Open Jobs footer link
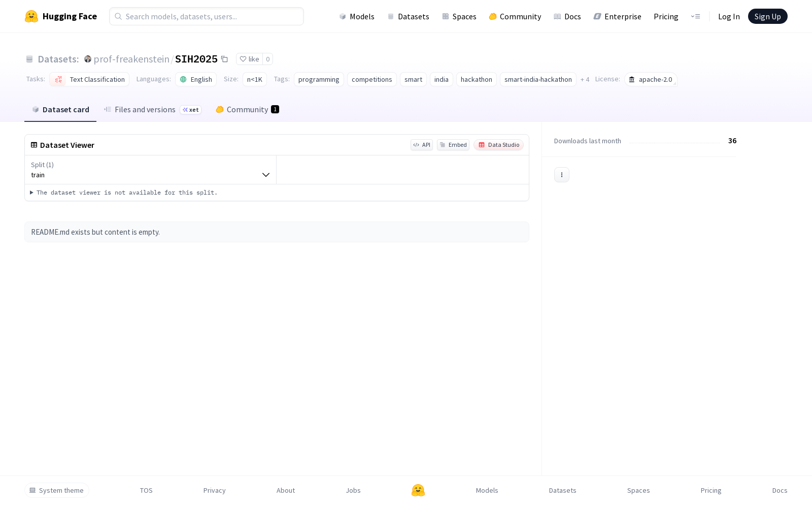The image size is (812, 508). [353, 490]
